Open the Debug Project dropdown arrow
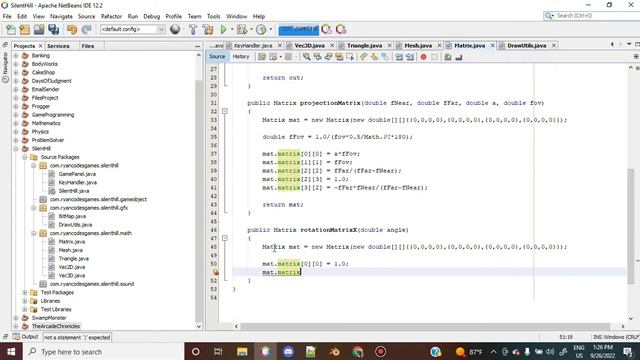Screen dimensions: 640x360 pyautogui.click(x=251, y=29)
